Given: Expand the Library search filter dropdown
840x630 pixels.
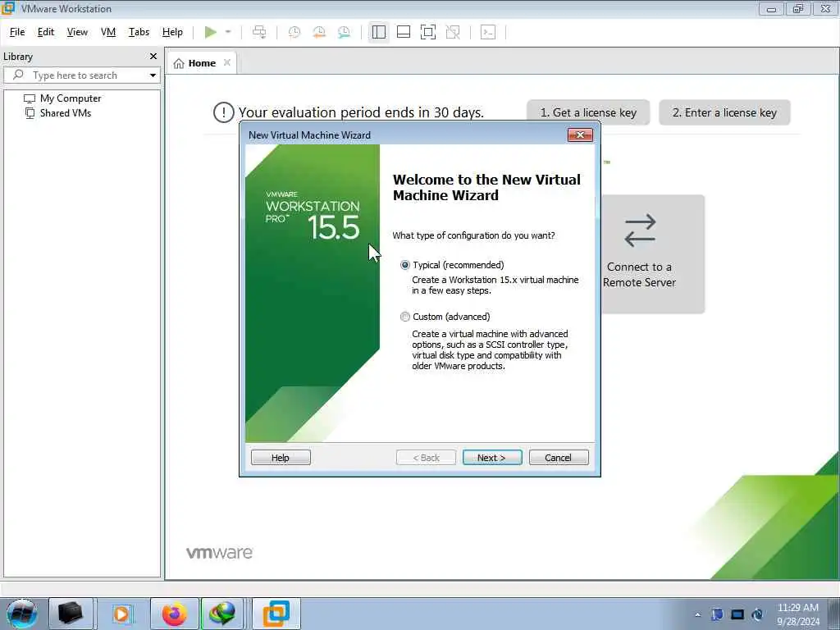Looking at the screenshot, I should 153,75.
